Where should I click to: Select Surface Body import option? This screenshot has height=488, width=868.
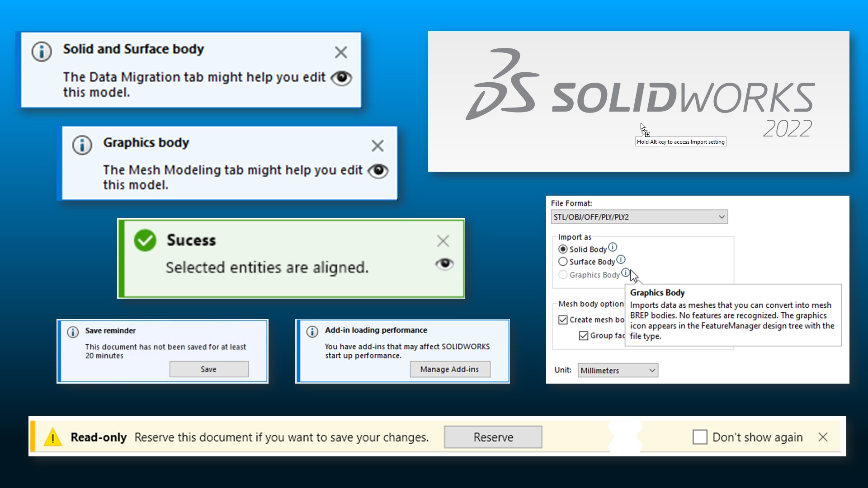(563, 262)
